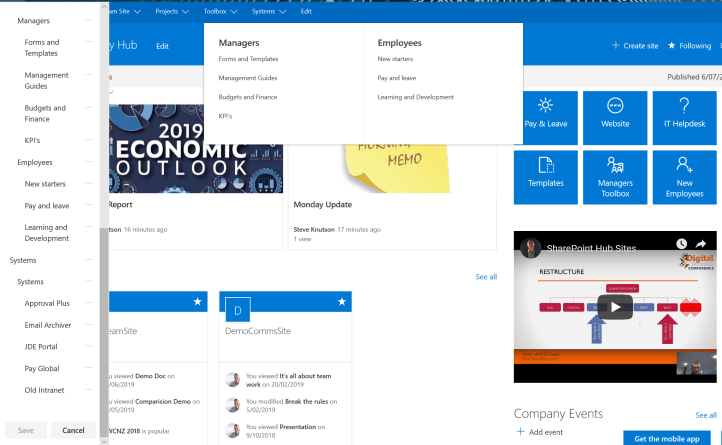Open the New Employees tile
This screenshot has width=722, height=445.
point(684,177)
